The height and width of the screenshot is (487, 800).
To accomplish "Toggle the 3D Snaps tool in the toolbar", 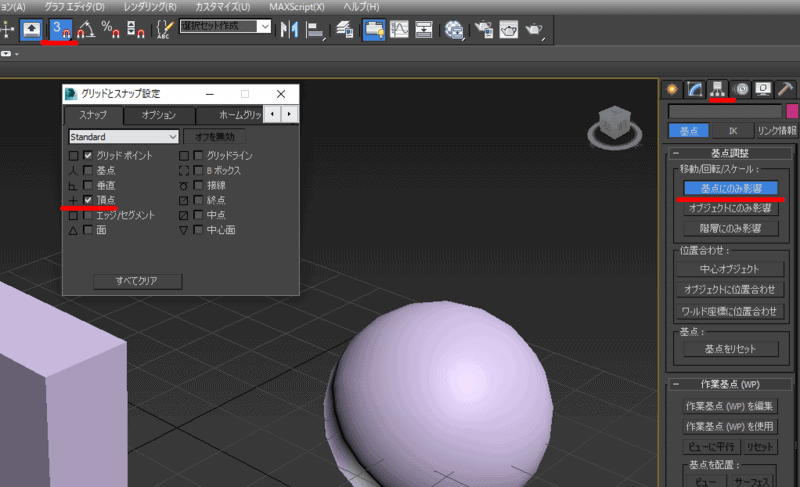I will 64,29.
